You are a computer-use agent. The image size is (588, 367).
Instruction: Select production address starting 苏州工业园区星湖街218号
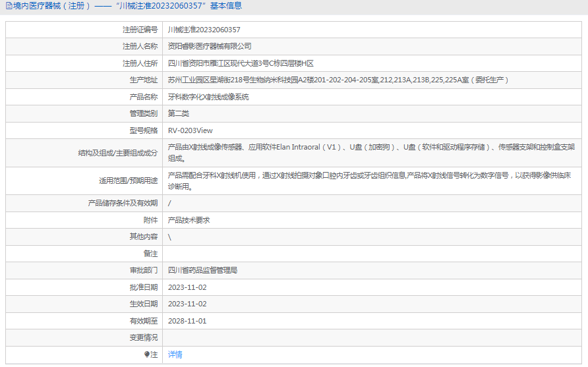point(338,80)
